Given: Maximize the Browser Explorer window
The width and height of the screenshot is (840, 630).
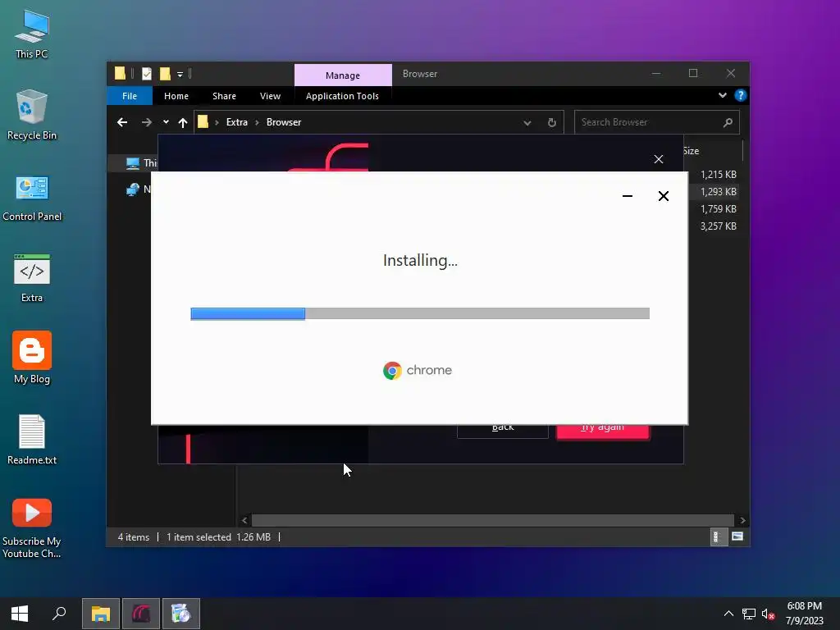Looking at the screenshot, I should (x=693, y=73).
